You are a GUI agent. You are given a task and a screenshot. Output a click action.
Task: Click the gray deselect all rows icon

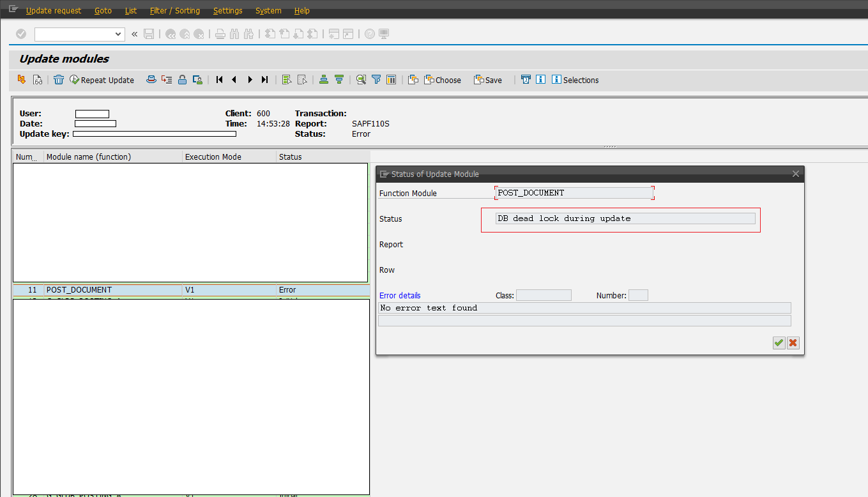[x=302, y=80]
